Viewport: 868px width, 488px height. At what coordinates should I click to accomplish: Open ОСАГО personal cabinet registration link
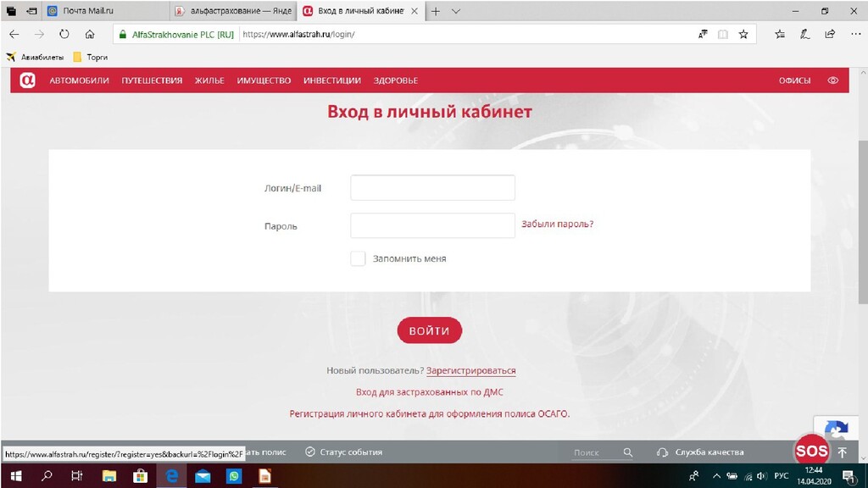[x=430, y=413]
